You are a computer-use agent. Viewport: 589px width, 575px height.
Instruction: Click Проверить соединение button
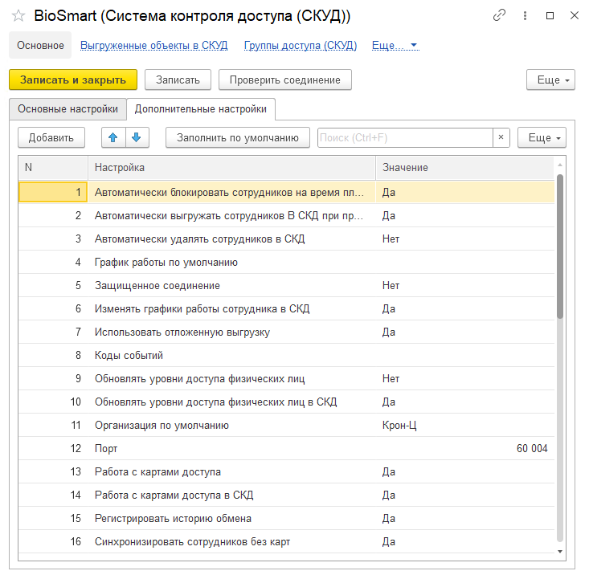[x=285, y=80]
